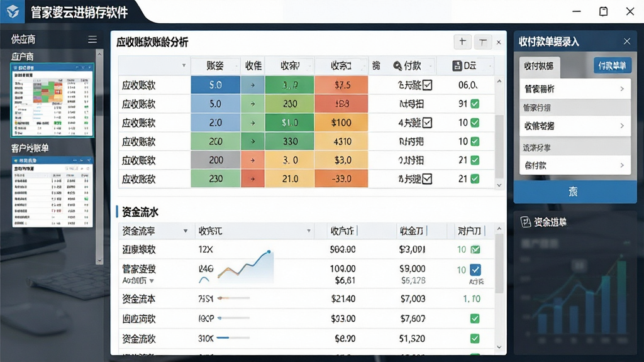Expand the chevron of the right-panel item starting with 管

click(x=622, y=89)
